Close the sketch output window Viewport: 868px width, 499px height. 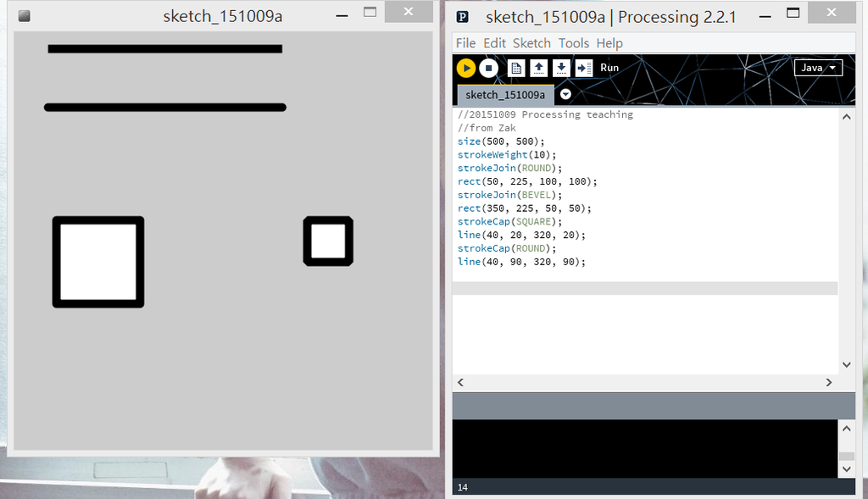click(409, 12)
